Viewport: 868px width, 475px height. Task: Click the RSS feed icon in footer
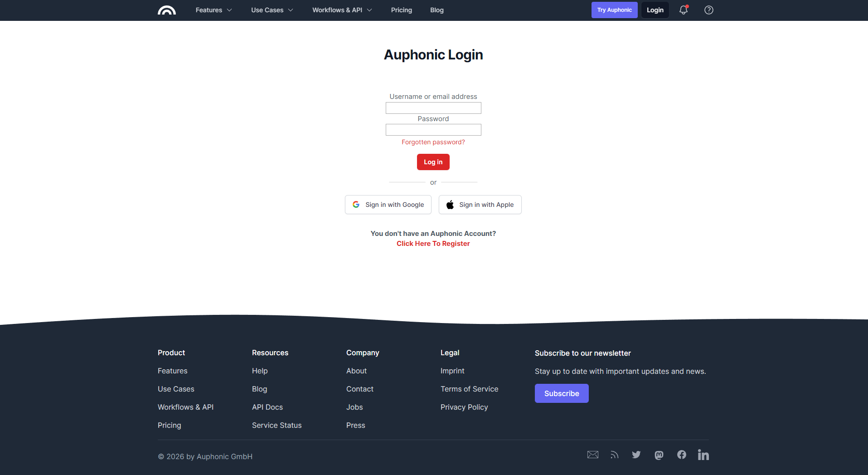(614, 455)
